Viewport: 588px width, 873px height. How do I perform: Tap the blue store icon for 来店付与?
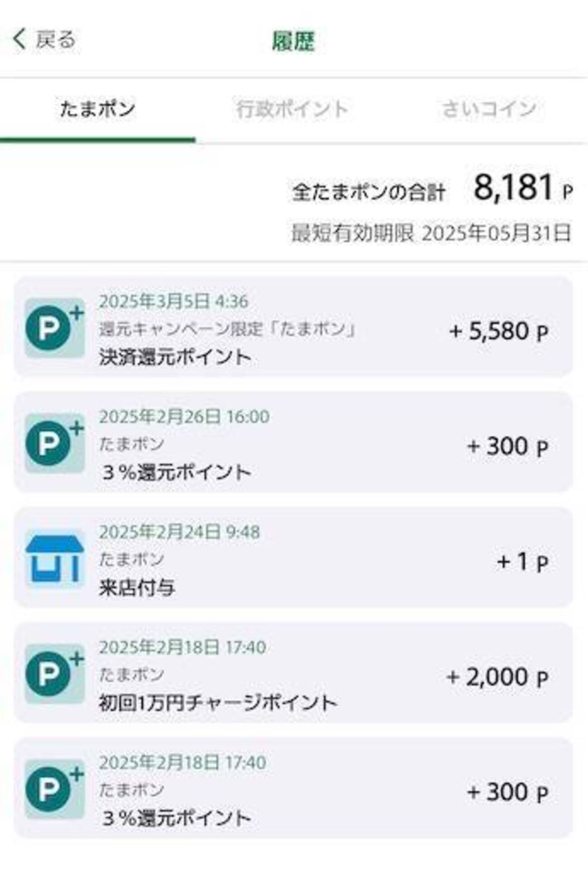pos(54,559)
